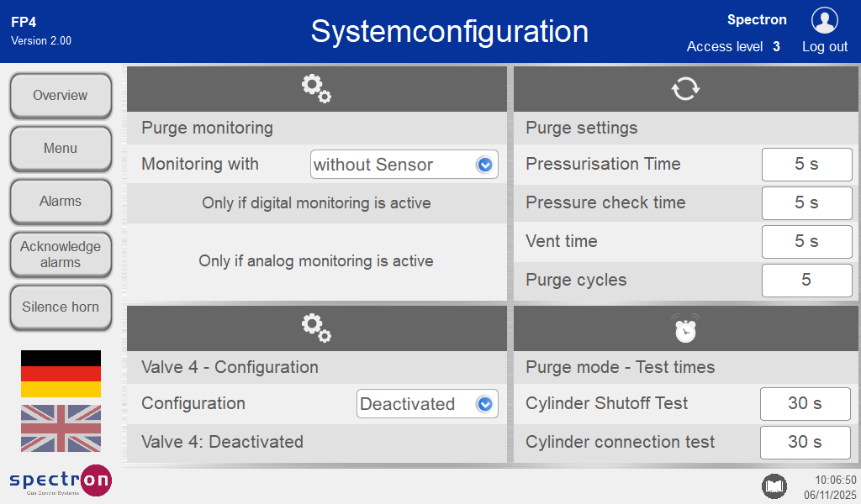Click the refresh arrows icon above Purge settings

pyautogui.click(x=685, y=88)
